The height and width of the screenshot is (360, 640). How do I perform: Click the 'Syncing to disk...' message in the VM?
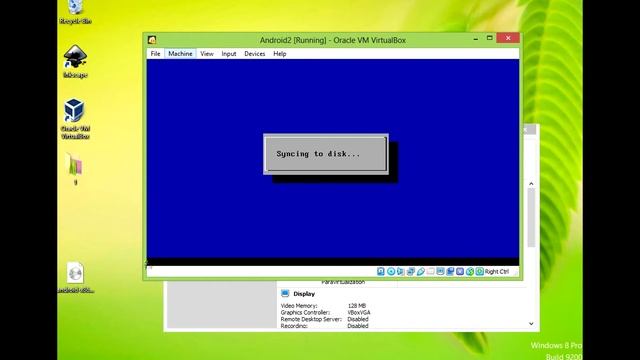tap(318, 154)
